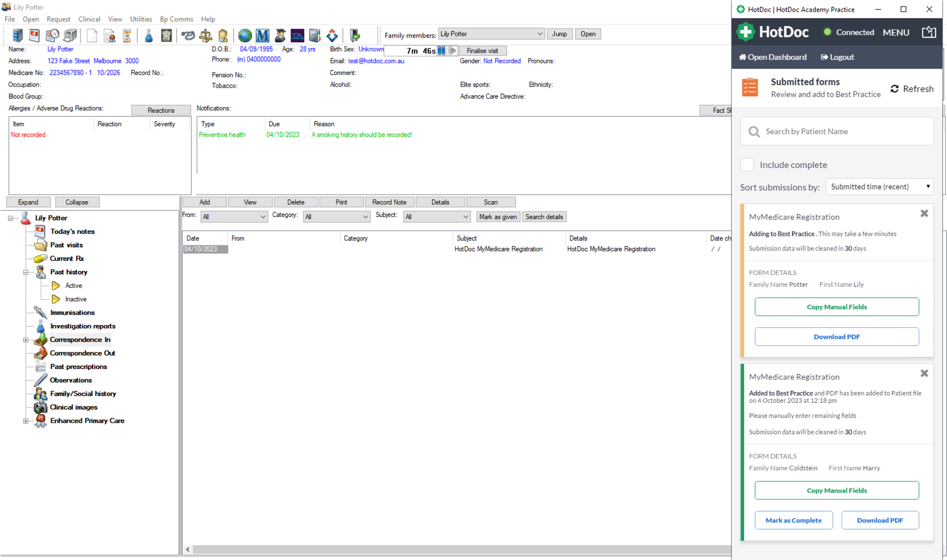The height and width of the screenshot is (560, 947).
Task: Click the stethoscope toolbar icon
Action: click(x=188, y=35)
